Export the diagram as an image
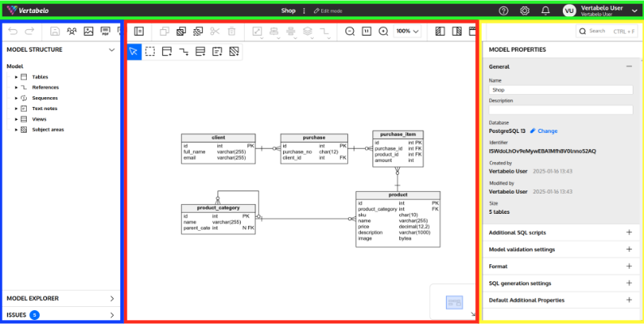This screenshot has width=644, height=324. (x=88, y=31)
